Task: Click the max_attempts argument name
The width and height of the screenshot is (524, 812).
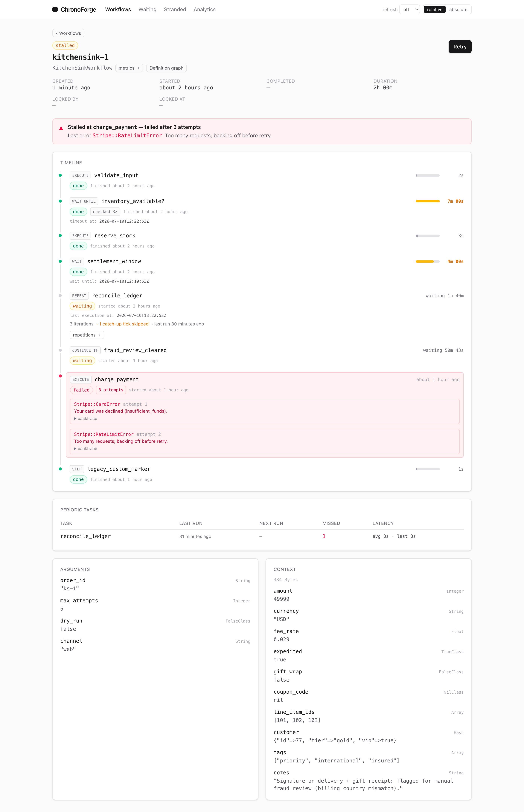Action: coord(79,600)
